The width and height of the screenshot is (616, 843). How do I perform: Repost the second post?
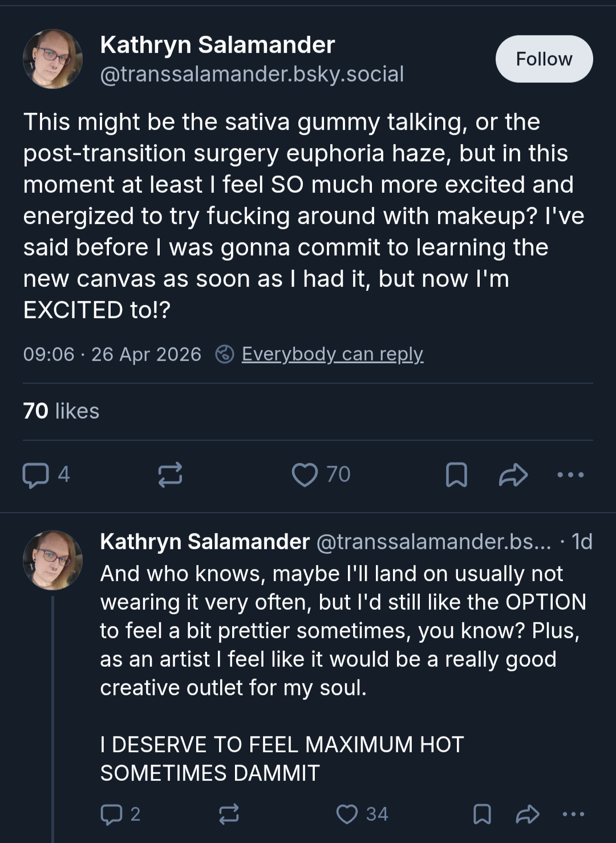pyautogui.click(x=229, y=814)
